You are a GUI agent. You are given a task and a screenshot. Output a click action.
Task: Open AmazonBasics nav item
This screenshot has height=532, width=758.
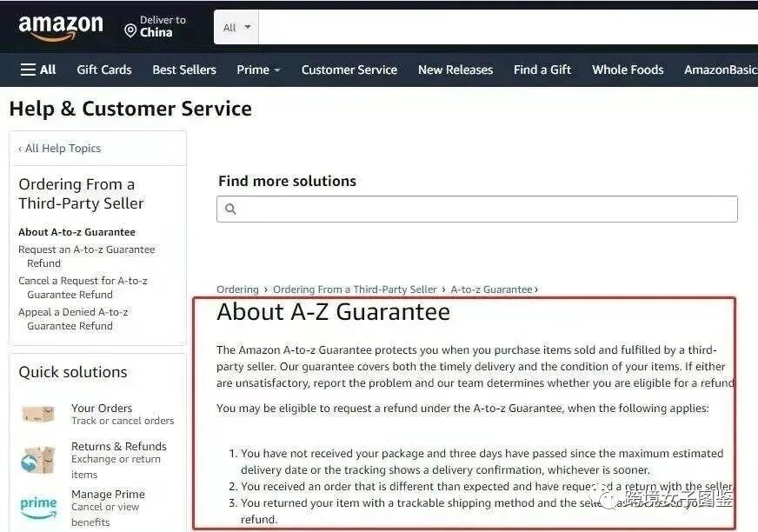(721, 70)
